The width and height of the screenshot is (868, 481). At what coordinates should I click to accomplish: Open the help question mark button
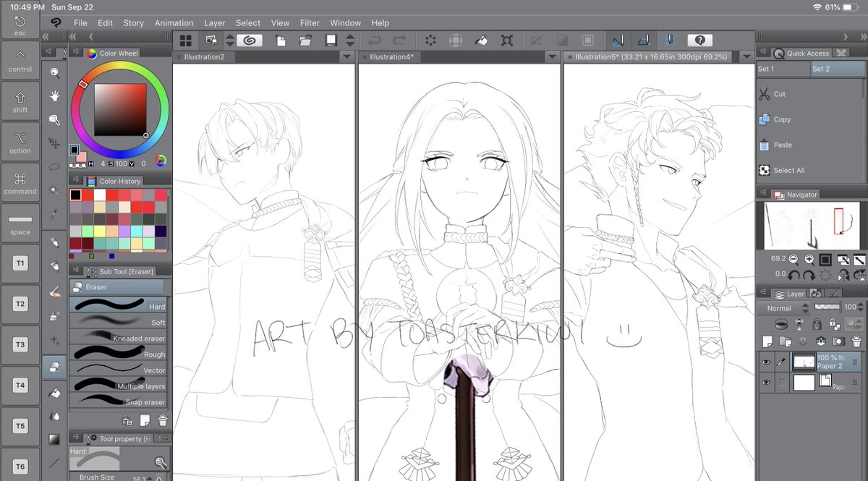(699, 41)
